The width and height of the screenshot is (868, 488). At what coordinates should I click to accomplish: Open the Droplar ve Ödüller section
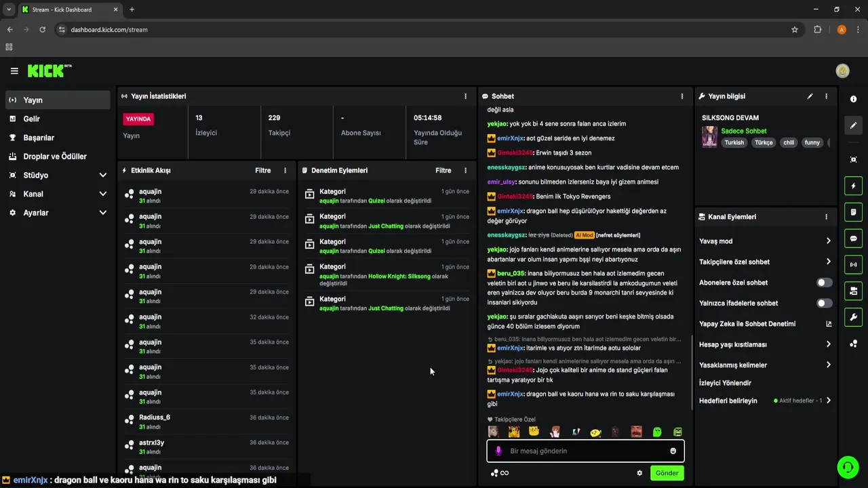tap(57, 157)
